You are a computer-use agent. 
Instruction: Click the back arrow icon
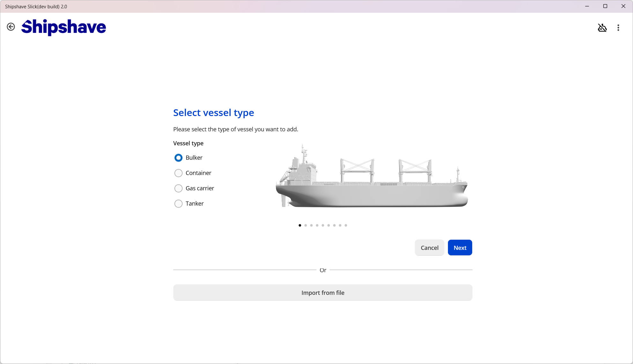click(11, 27)
